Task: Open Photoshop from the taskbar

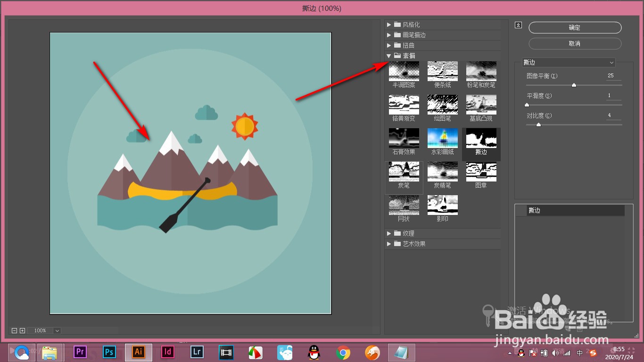Action: pos(109,352)
